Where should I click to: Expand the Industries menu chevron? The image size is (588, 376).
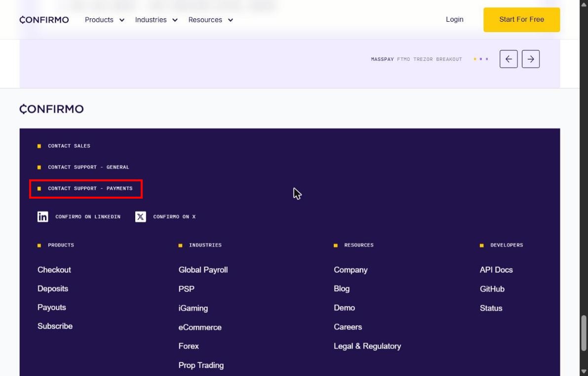tap(175, 20)
